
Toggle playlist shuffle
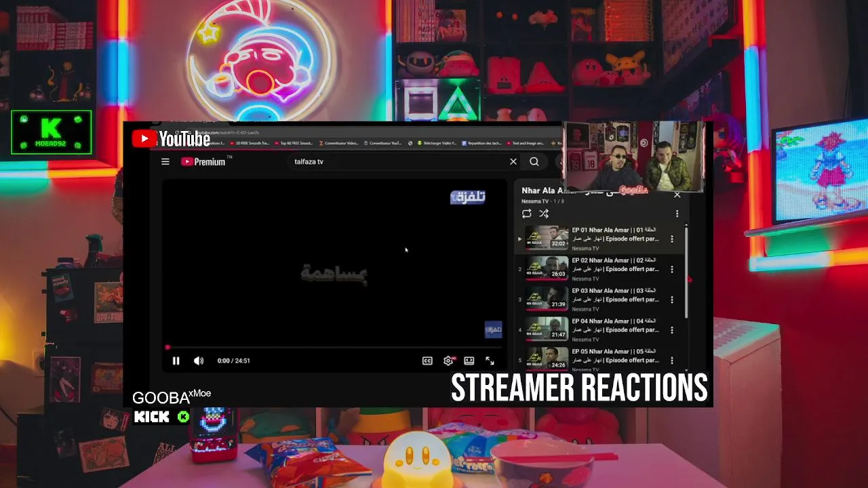coord(544,213)
